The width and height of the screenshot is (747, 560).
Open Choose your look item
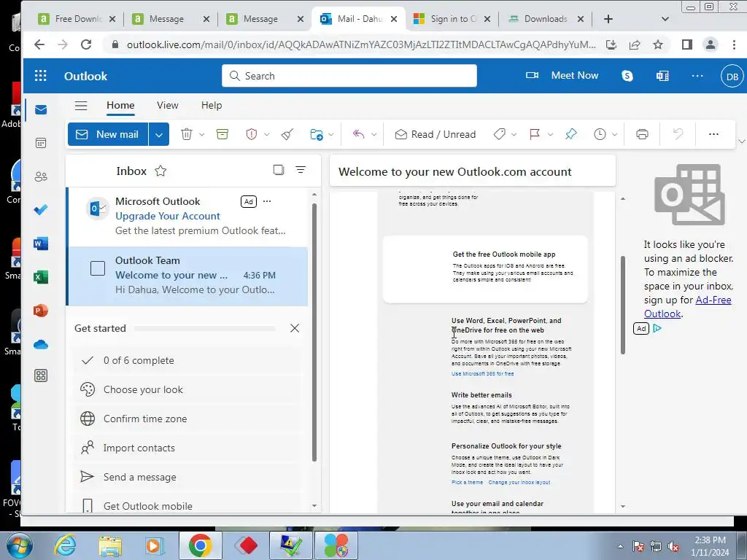188,389
